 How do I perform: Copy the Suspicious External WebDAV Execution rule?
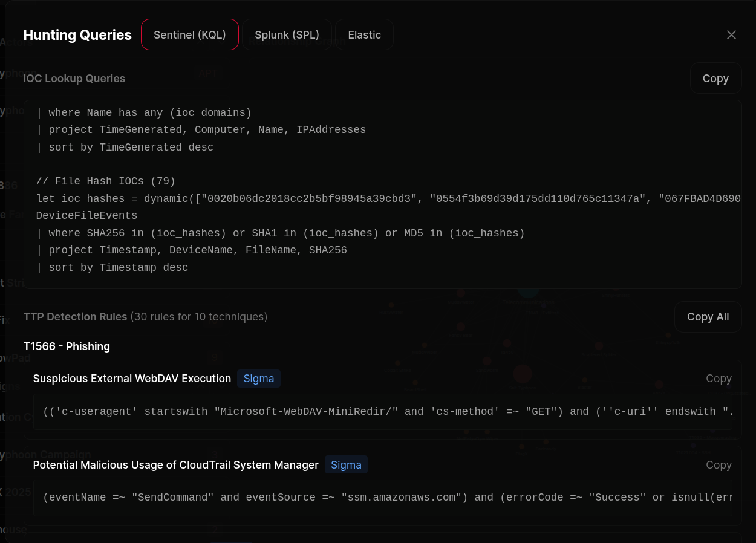click(719, 379)
